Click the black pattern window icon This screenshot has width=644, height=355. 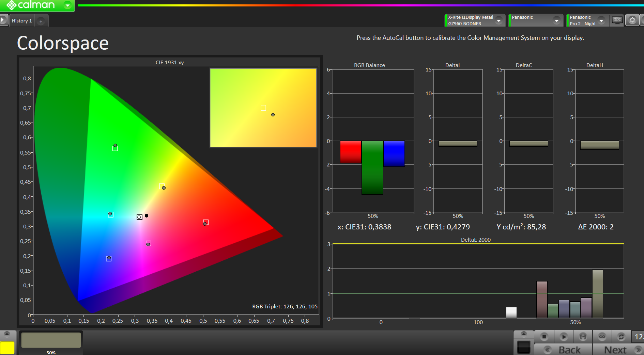[x=524, y=347]
